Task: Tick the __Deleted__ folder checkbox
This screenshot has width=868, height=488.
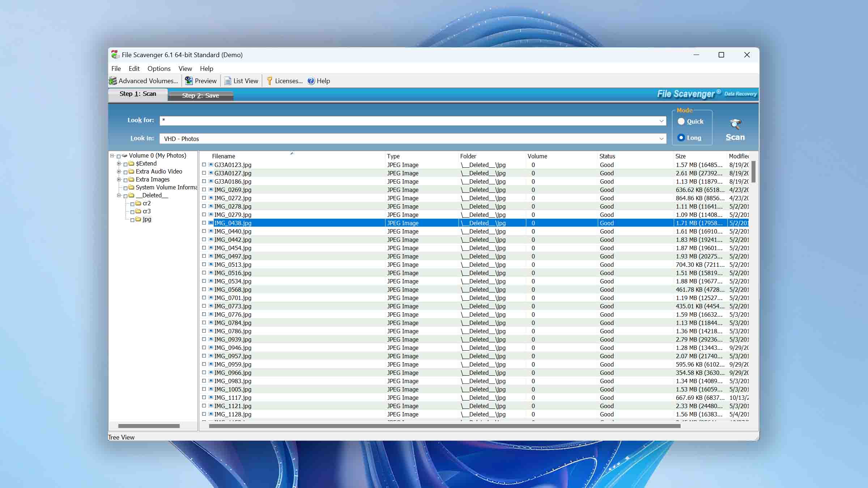Action: point(125,196)
